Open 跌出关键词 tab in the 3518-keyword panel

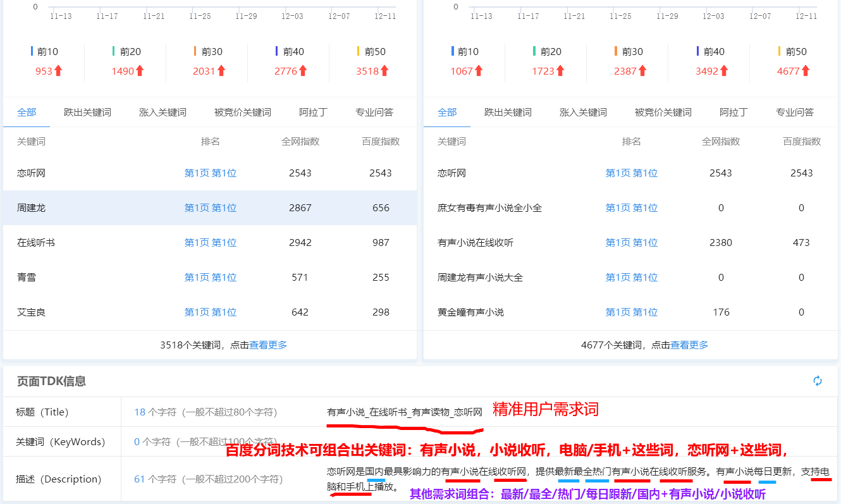(x=87, y=113)
